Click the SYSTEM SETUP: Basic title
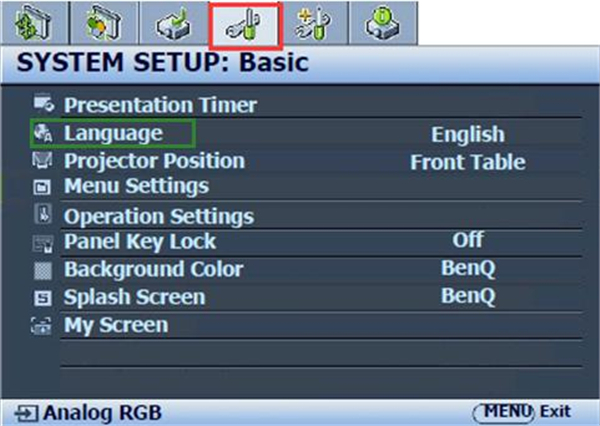The height and width of the screenshot is (426, 600). pos(163,62)
